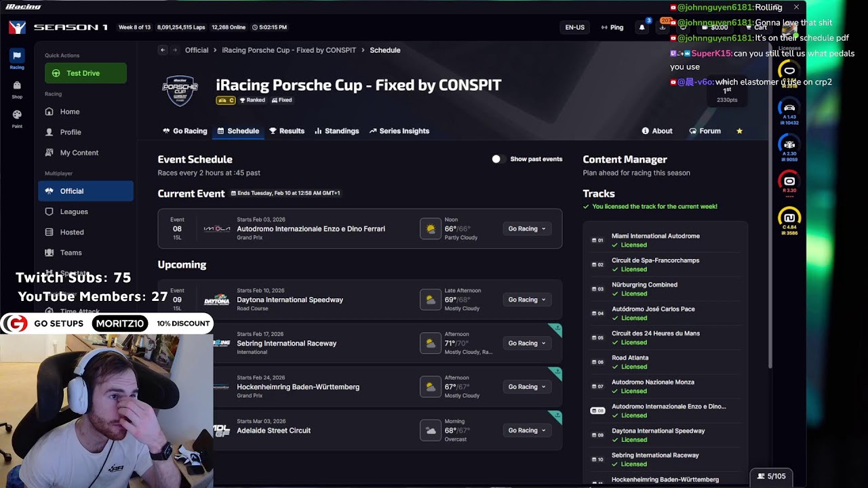Click iRacing Porsche Cup breadcrumb link
The width and height of the screenshot is (868, 488).
coord(289,50)
